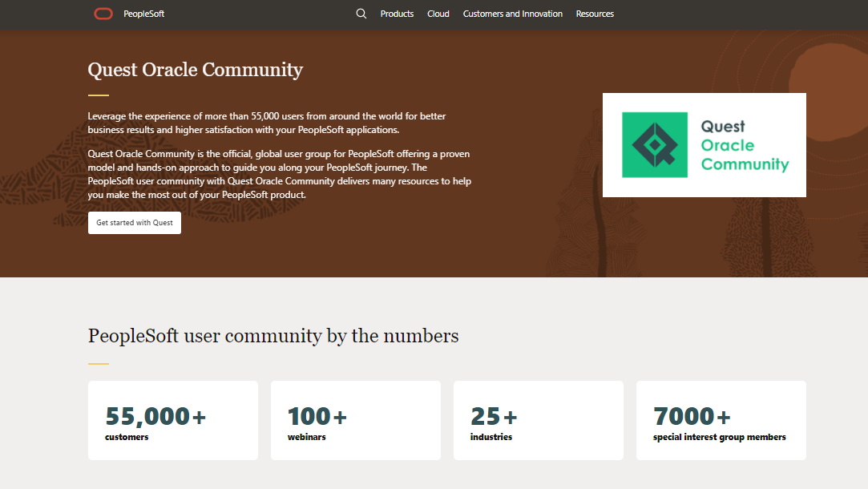This screenshot has height=489, width=868.
Task: Click the green Quest diamond logo
Action: (x=655, y=145)
